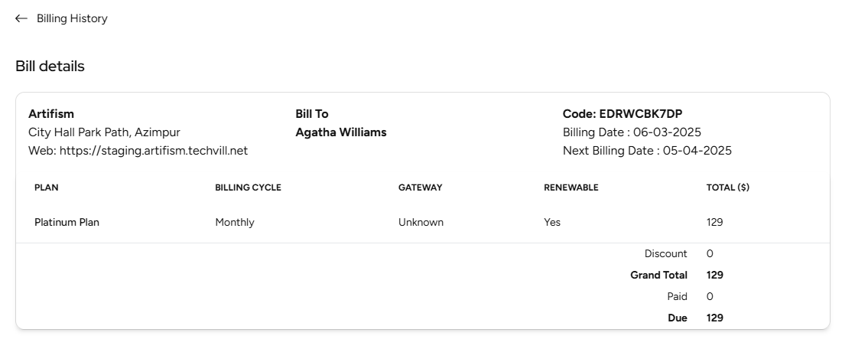This screenshot has height=349, width=868.
Task: Select customer name Agatha Williams
Action: 341,132
